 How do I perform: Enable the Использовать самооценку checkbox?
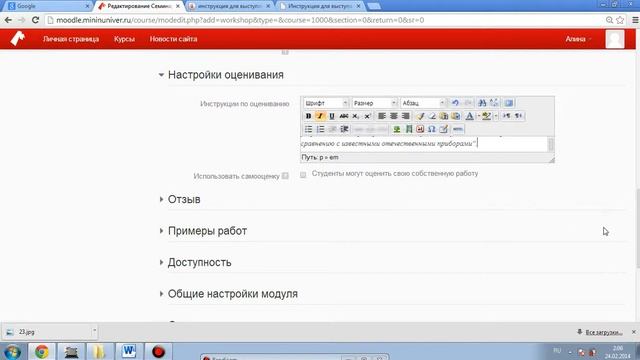(303, 175)
